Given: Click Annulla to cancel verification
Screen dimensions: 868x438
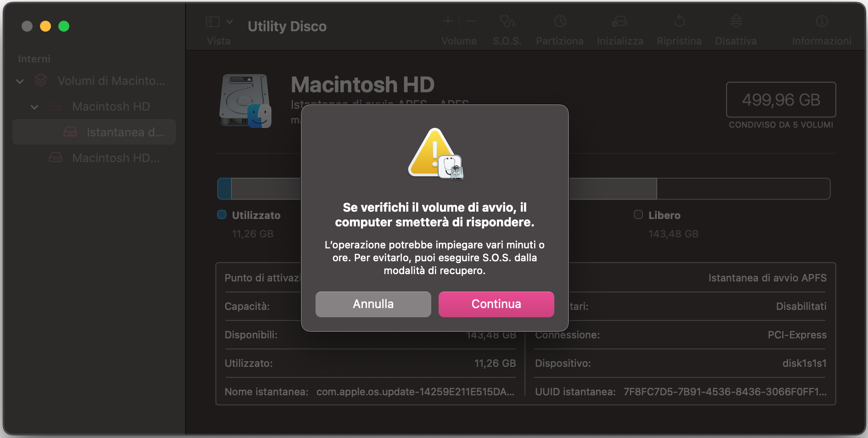Looking at the screenshot, I should 373,304.
